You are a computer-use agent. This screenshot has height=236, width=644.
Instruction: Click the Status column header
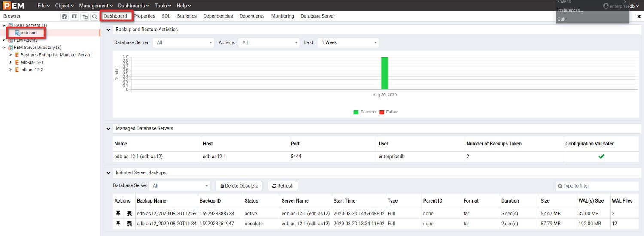pyautogui.click(x=252, y=201)
